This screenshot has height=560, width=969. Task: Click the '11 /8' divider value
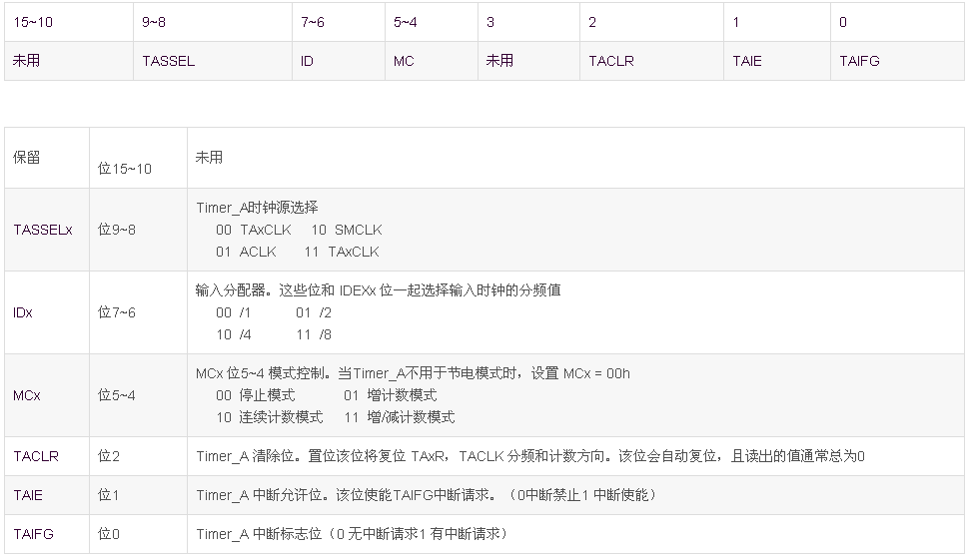314,334
